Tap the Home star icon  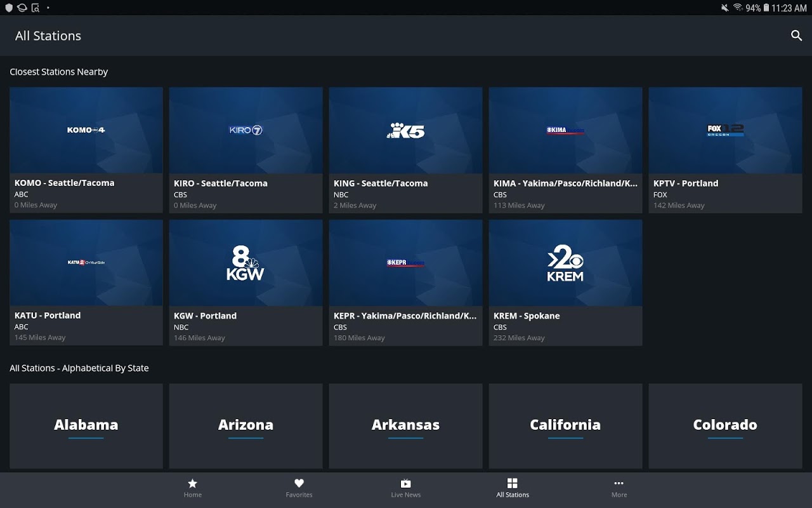coord(193,483)
